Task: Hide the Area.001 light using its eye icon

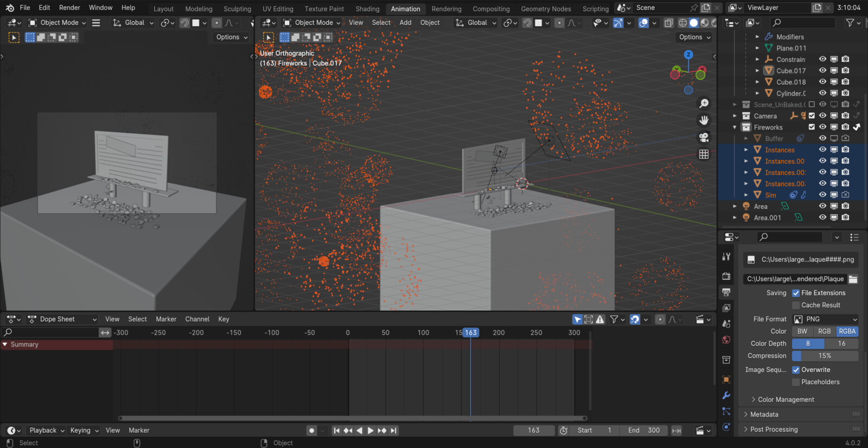Action: [x=823, y=217]
